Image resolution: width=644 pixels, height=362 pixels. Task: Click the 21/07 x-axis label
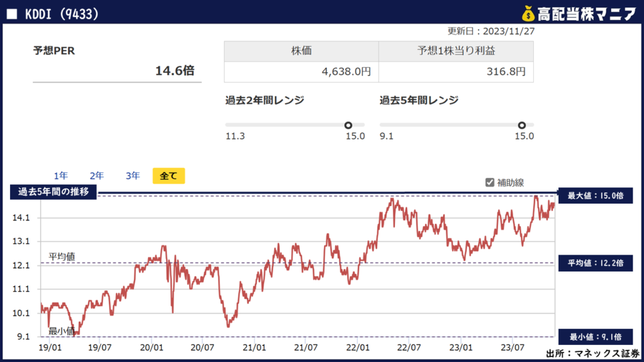tap(306, 348)
